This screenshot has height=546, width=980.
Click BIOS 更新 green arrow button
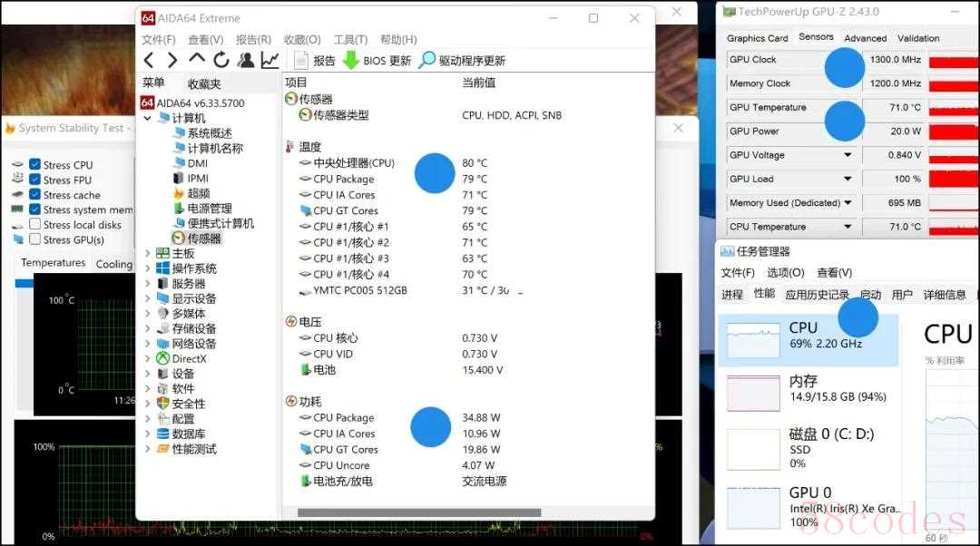(377, 61)
